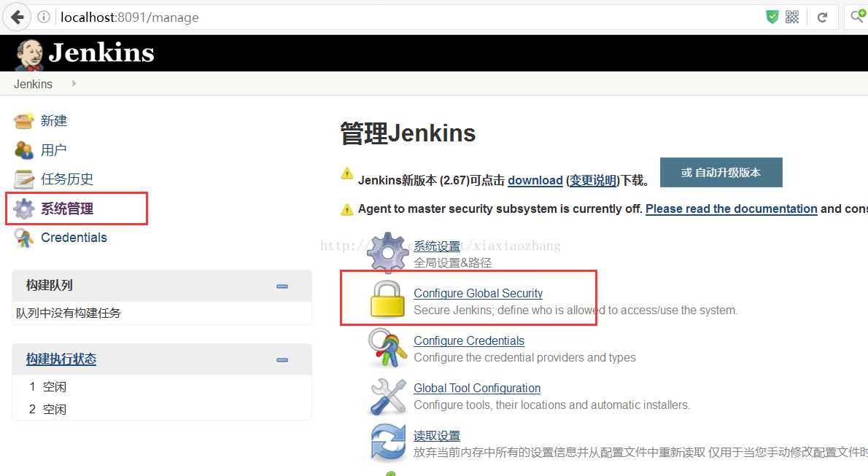Open the 变更说明 changelog link
Image resolution: width=868 pixels, height=476 pixels.
click(593, 181)
